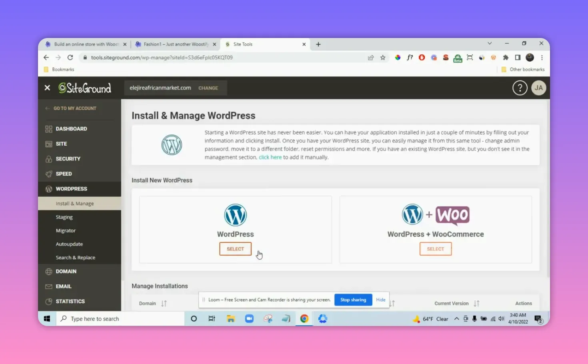Open the tab search chevron
This screenshot has width=588, height=364.
click(490, 43)
